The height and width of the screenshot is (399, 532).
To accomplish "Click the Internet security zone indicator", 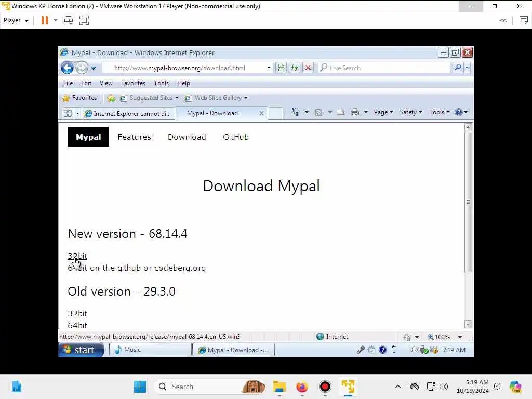I will click(x=332, y=337).
